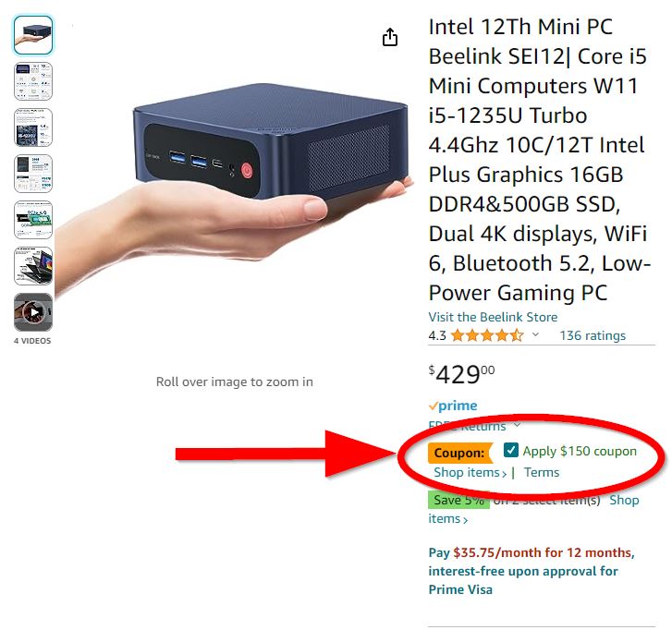The width and height of the screenshot is (672, 630).
Task: Select the third product thumbnail
Action: pos(33,127)
